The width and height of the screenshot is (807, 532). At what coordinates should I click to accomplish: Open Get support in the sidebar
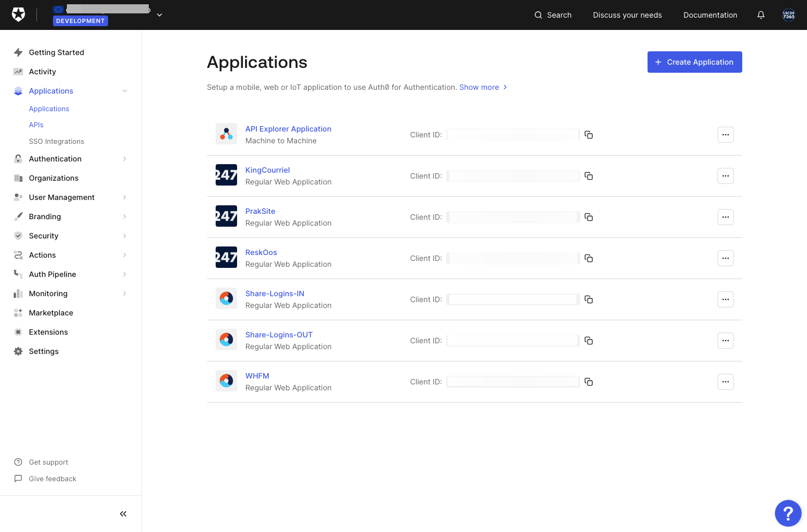[x=48, y=462]
